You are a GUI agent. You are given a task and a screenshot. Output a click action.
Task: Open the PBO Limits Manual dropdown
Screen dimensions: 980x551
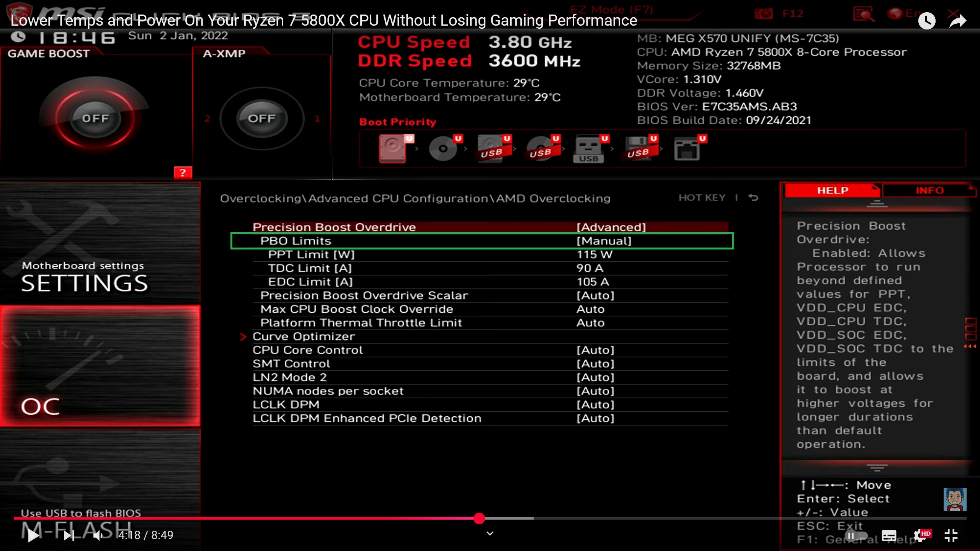tap(604, 241)
